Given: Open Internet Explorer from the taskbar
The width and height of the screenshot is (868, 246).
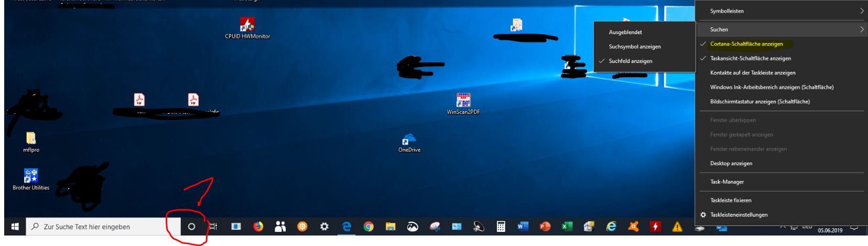Looking at the screenshot, I should click(x=611, y=227).
